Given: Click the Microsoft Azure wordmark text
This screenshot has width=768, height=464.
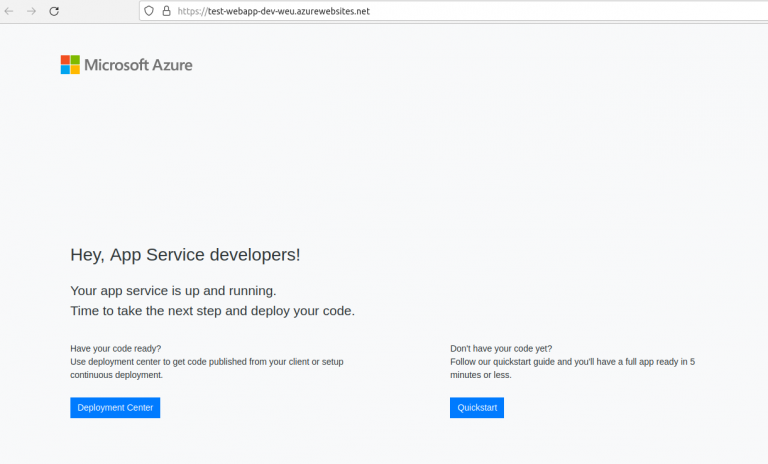Looking at the screenshot, I should click(138, 65).
